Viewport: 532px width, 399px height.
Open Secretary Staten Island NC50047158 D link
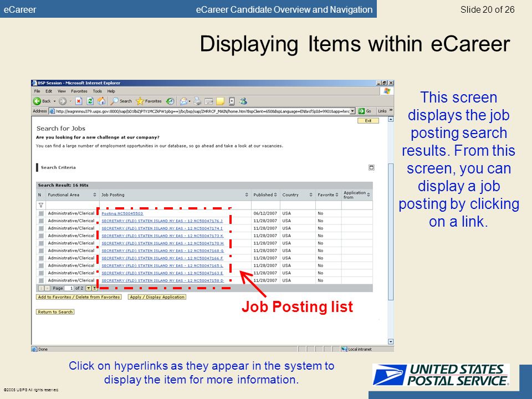click(x=162, y=280)
